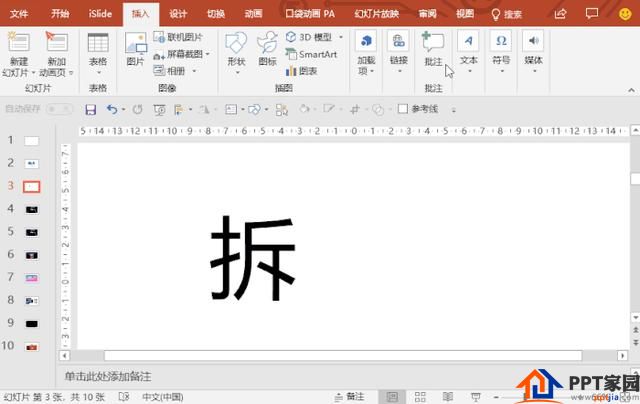Collapse the ribbon with the chevron
This screenshot has width=640, height=404.
(631, 90)
